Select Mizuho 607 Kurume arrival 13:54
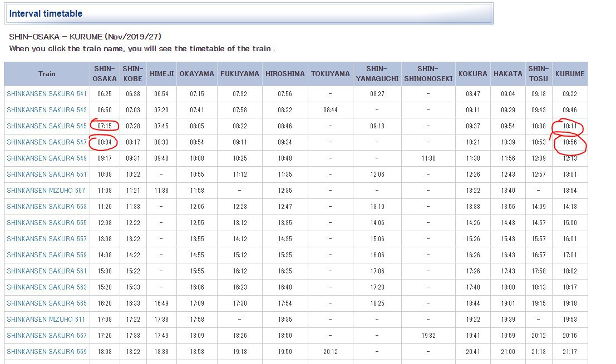Image resolution: width=616 pixels, height=364 pixels. click(570, 190)
